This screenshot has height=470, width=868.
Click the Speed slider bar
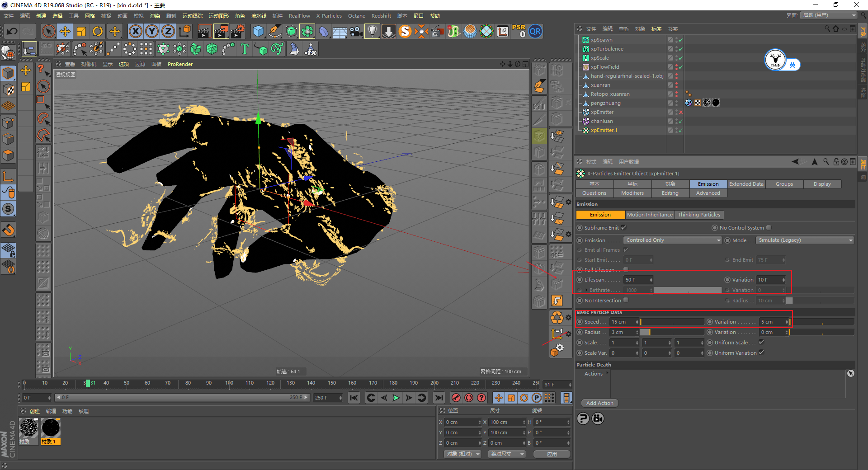click(672, 322)
